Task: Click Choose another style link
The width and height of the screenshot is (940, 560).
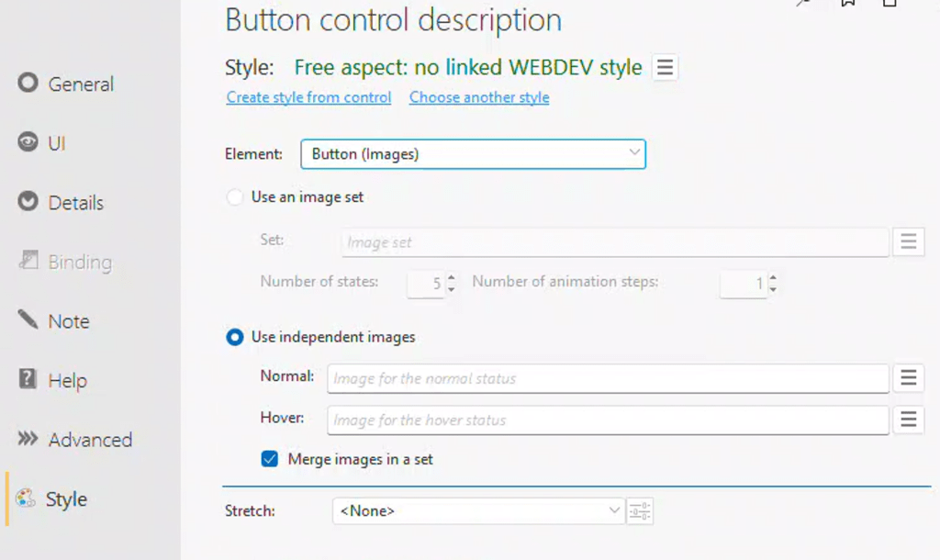Action: tap(479, 97)
